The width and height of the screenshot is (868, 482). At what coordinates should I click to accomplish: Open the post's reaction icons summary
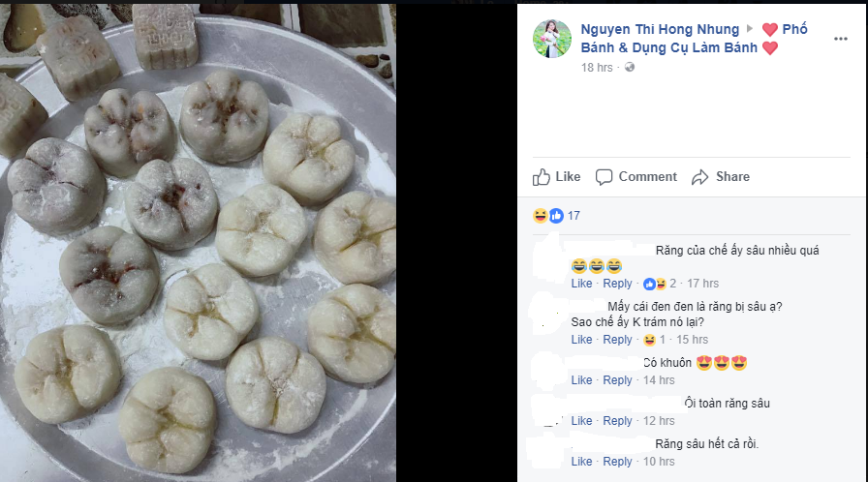tap(547, 216)
